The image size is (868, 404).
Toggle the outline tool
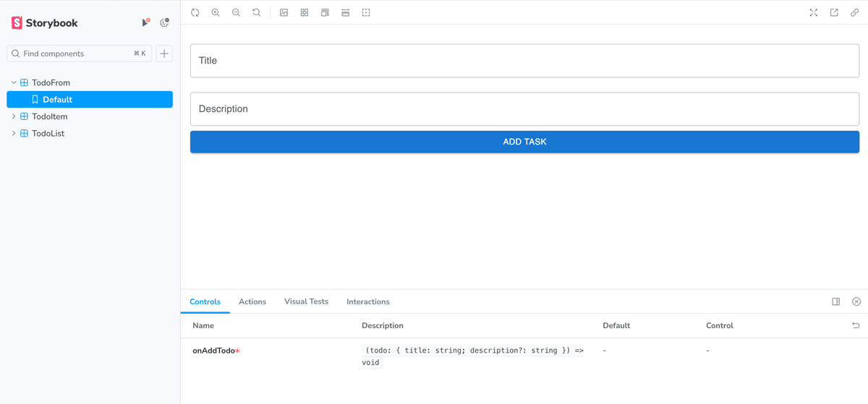(x=366, y=12)
